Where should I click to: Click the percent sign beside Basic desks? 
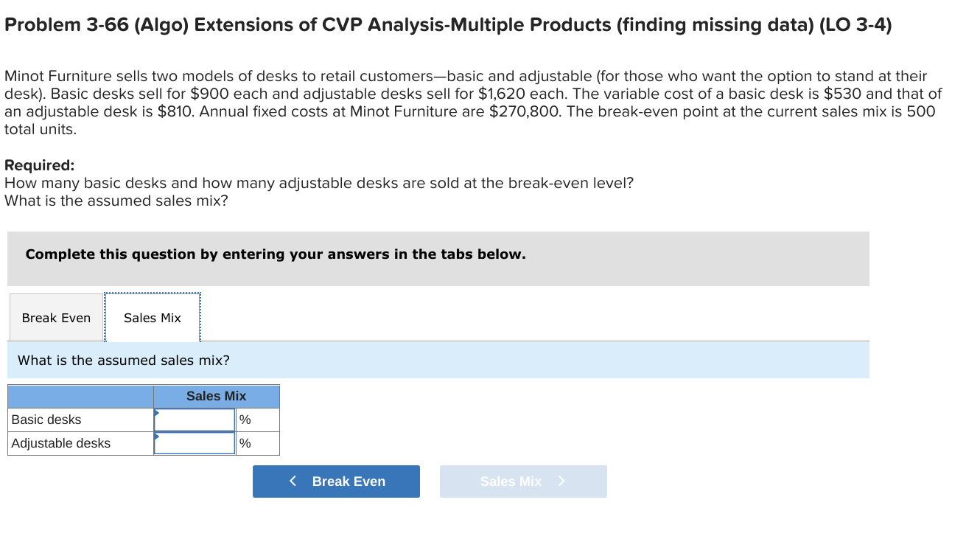pyautogui.click(x=244, y=420)
